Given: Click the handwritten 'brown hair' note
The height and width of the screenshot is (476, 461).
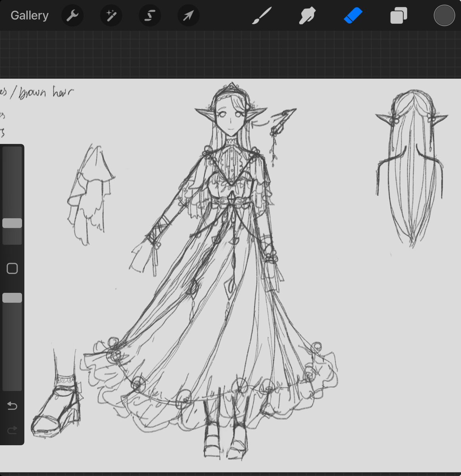Looking at the screenshot, I should pyautogui.click(x=46, y=92).
